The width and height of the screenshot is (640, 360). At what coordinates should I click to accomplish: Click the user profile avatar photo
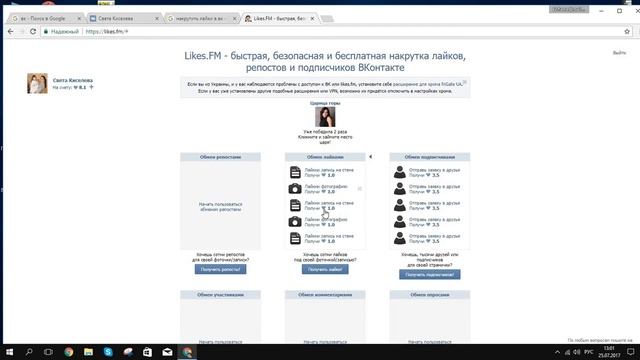coord(37,83)
